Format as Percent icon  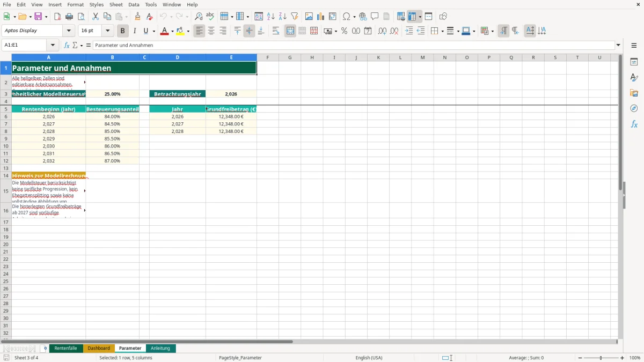point(345,31)
